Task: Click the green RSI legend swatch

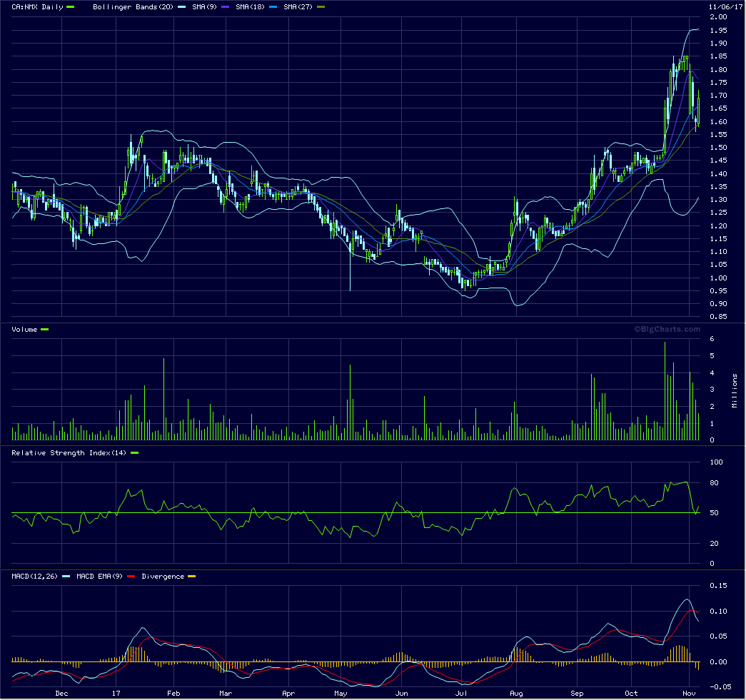Action: point(134,452)
